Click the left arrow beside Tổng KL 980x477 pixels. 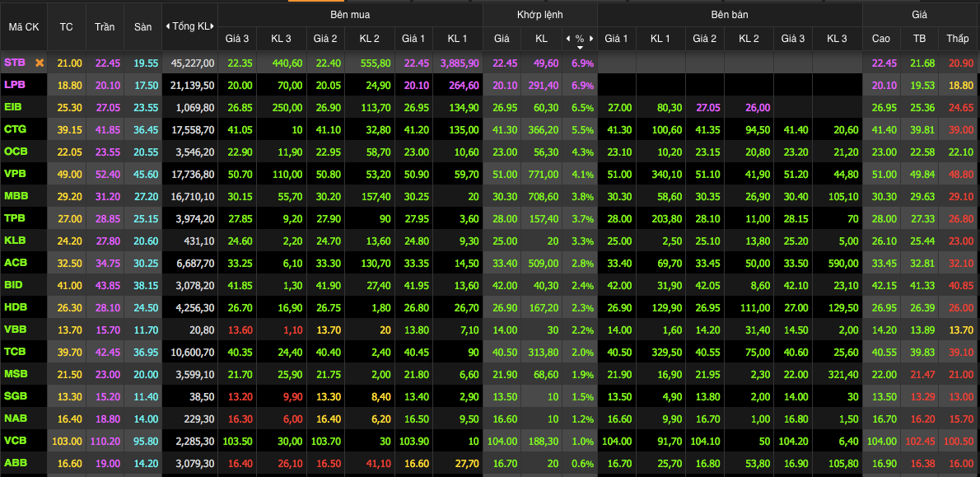(x=167, y=26)
